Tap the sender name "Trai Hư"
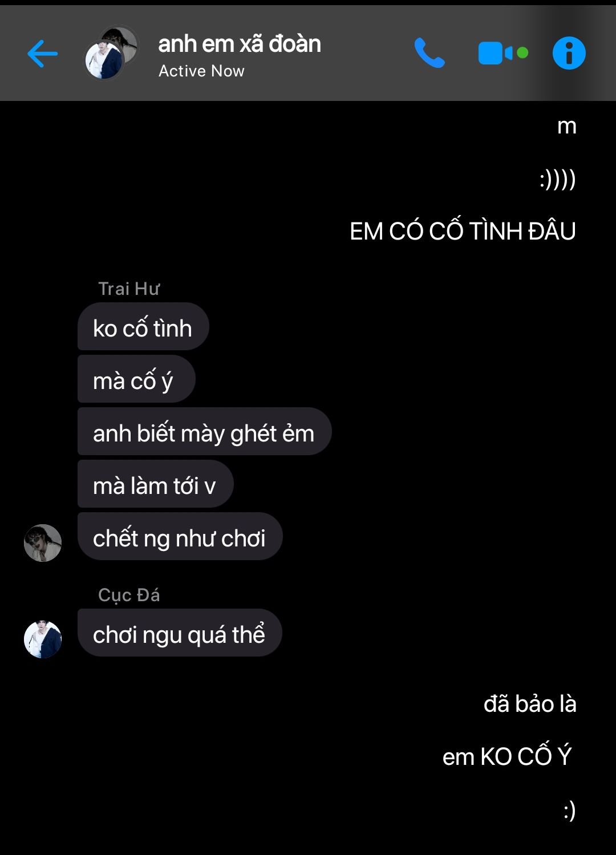The image size is (616, 855). point(129,289)
